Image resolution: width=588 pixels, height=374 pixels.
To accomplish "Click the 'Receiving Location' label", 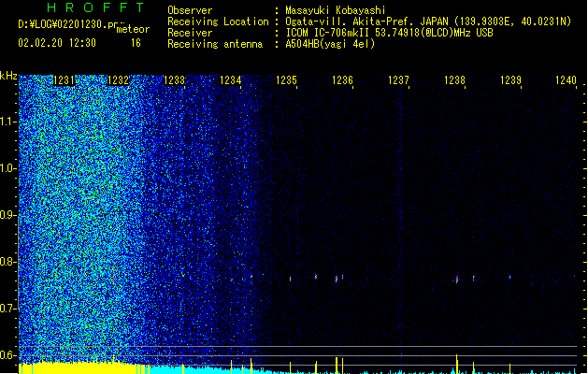I will pos(218,22).
